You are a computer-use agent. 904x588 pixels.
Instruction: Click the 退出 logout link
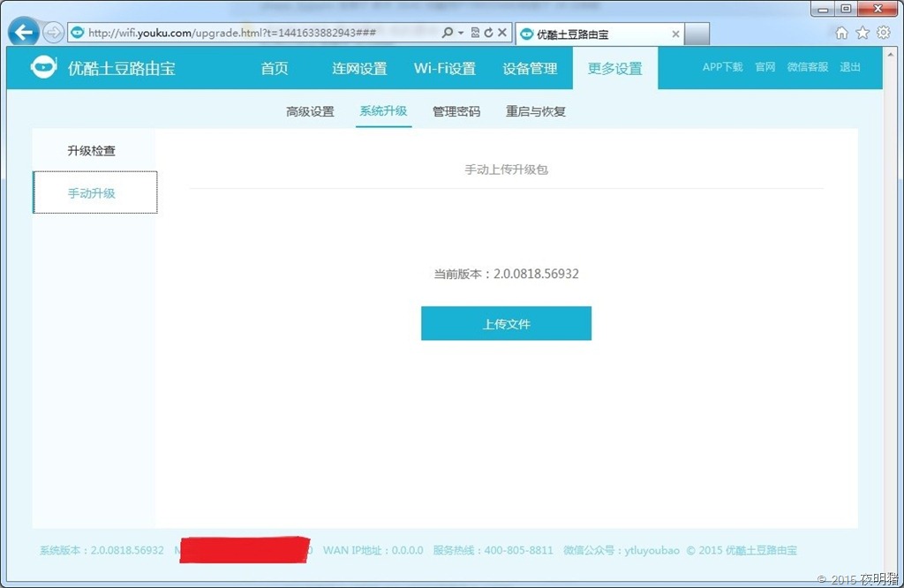coord(850,67)
